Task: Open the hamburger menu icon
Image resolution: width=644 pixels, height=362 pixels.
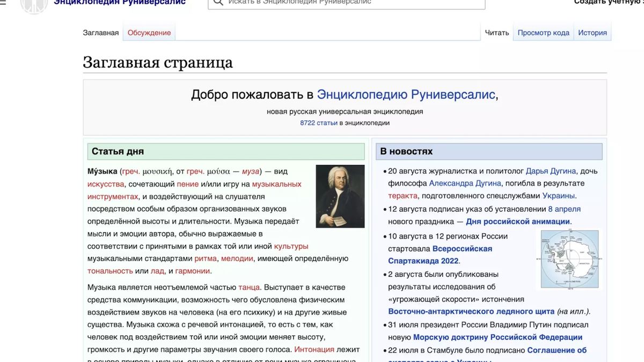Action: pyautogui.click(x=3, y=3)
